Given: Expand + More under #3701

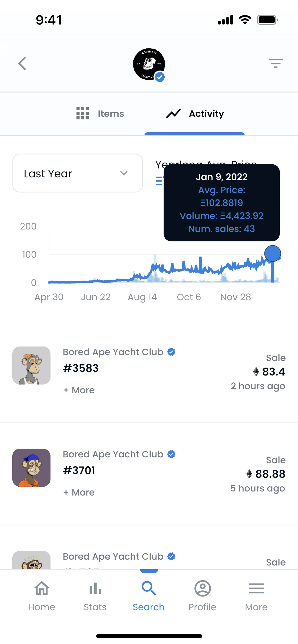Looking at the screenshot, I should pyautogui.click(x=79, y=493).
